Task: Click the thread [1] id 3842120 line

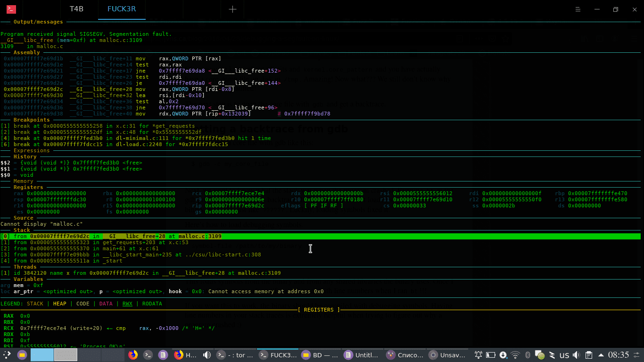Action: click(x=140, y=273)
